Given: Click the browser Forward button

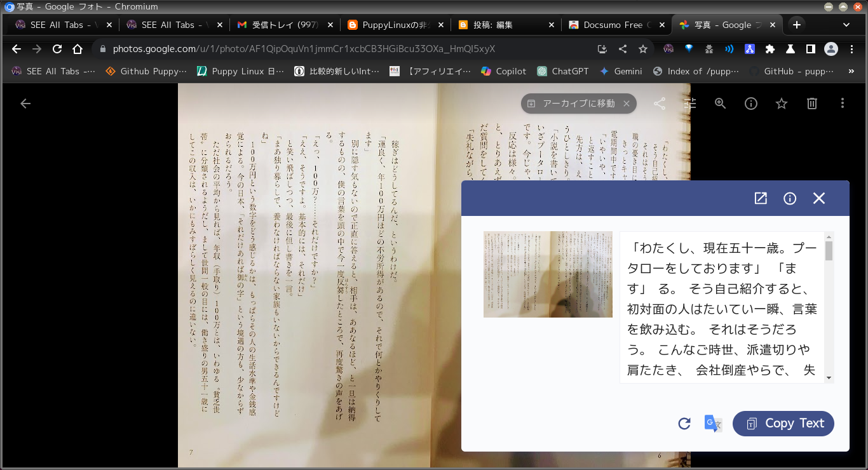Looking at the screenshot, I should click(37, 49).
